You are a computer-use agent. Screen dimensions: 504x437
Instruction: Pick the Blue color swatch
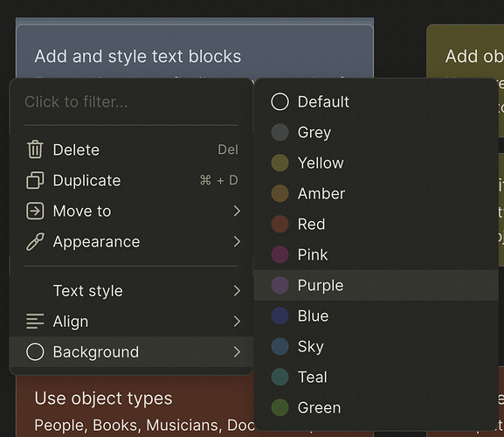tap(280, 316)
